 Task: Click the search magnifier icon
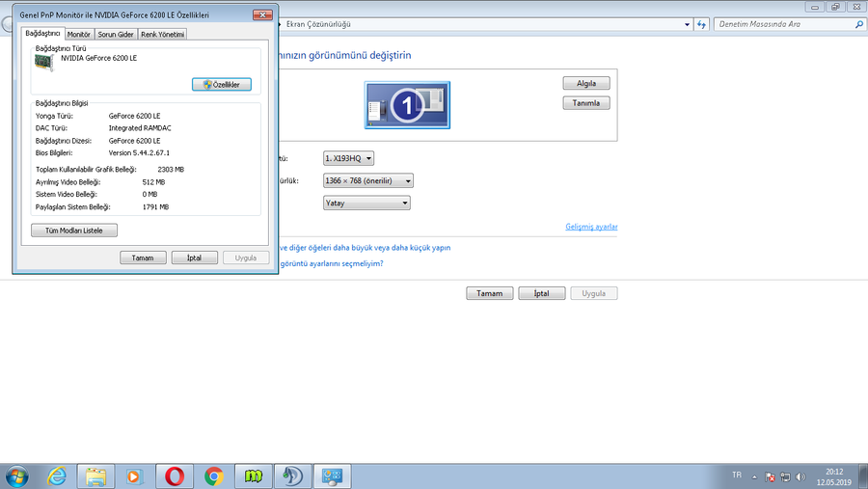[858, 24]
